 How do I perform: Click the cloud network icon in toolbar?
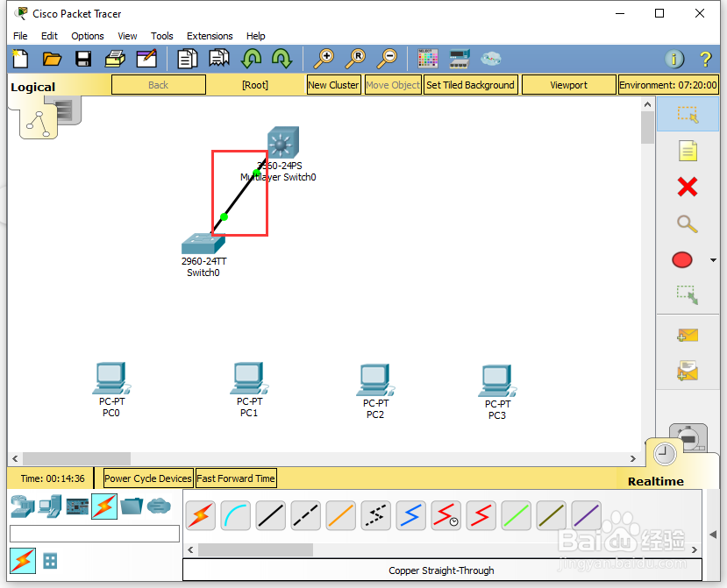[x=490, y=59]
